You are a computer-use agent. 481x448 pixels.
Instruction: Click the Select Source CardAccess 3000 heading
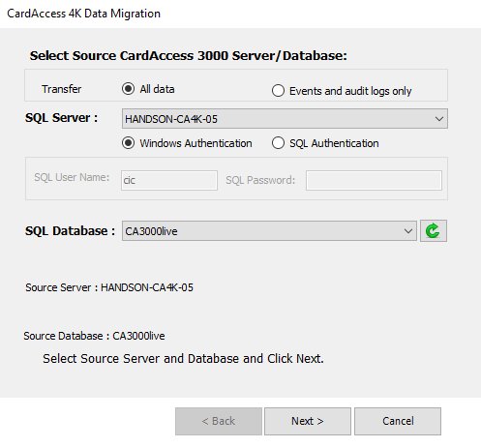(189, 56)
